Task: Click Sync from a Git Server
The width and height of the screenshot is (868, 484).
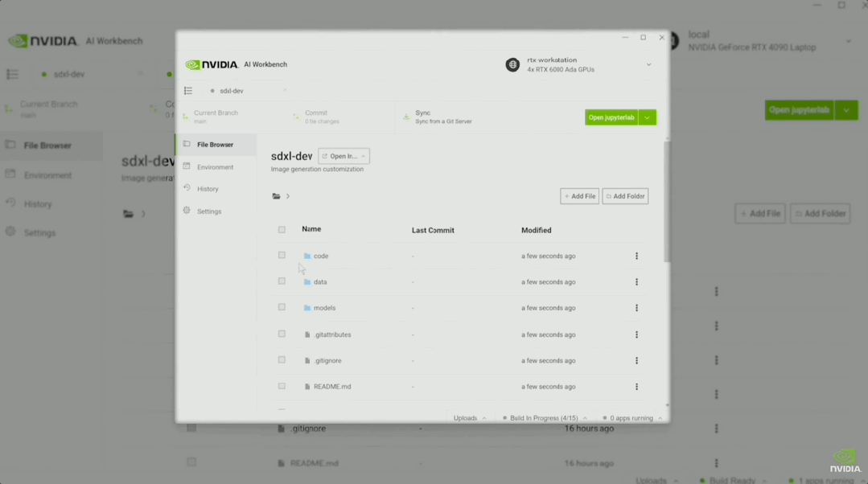Action: [443, 121]
